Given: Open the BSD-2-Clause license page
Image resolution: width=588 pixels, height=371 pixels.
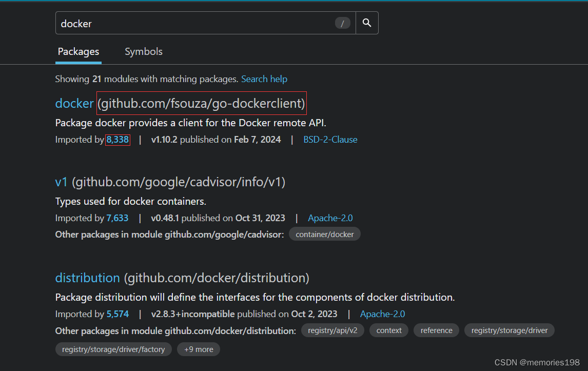Looking at the screenshot, I should coord(330,139).
